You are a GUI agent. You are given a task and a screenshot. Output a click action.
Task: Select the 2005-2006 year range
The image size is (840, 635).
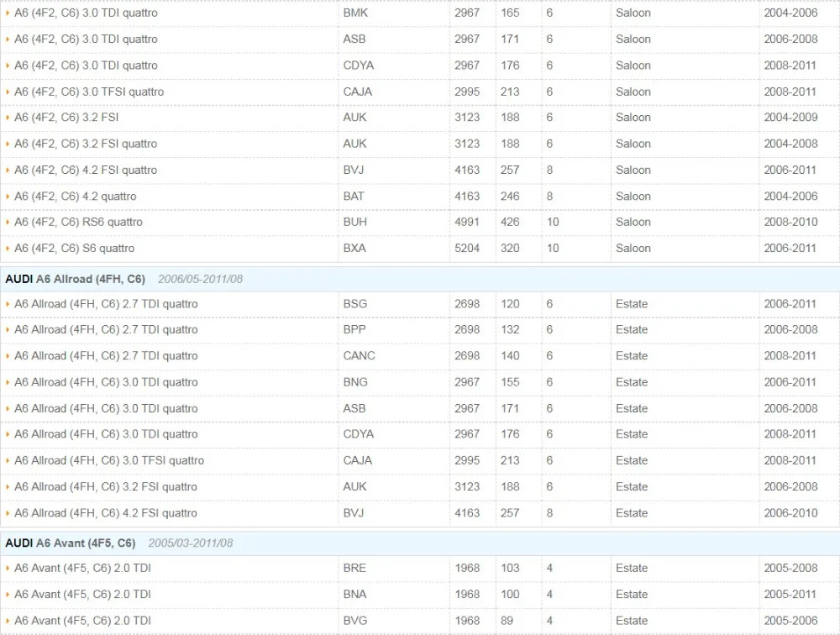click(x=790, y=621)
